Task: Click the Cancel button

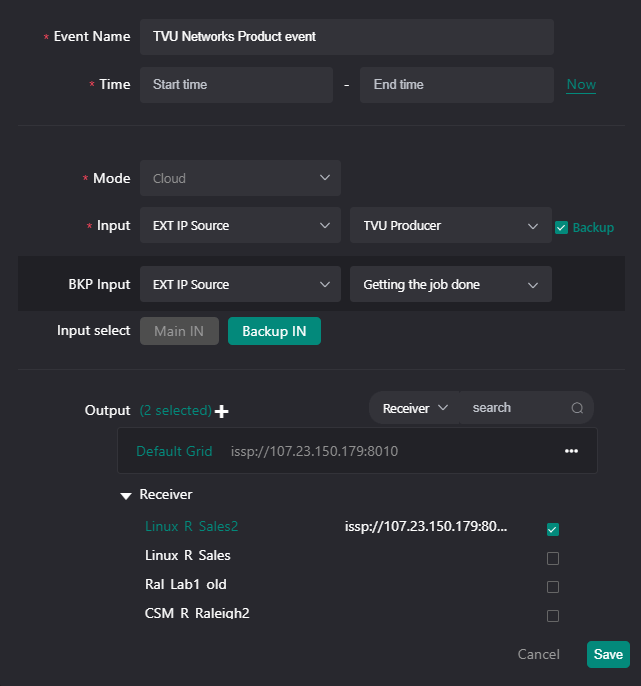Action: [539, 654]
